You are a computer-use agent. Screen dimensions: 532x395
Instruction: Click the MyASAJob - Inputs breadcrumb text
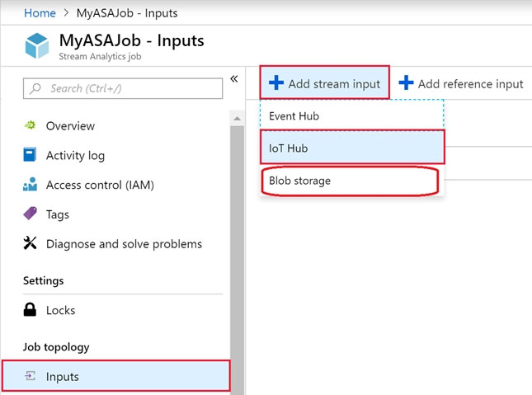127,13
